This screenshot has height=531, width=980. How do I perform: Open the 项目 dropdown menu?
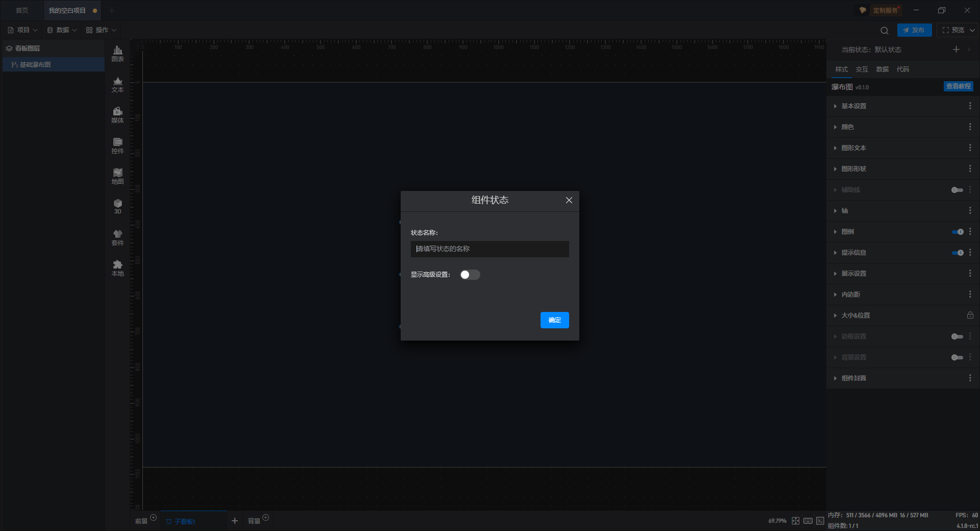click(x=22, y=30)
